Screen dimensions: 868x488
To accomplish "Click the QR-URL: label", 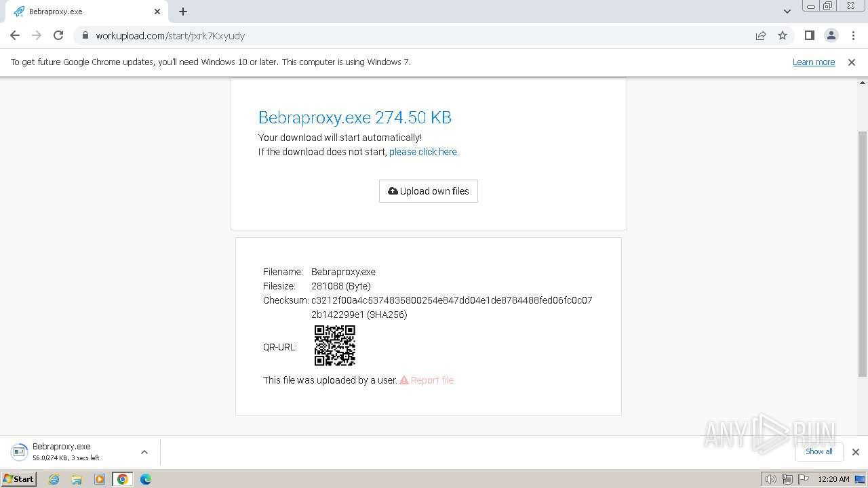I will pyautogui.click(x=280, y=347).
